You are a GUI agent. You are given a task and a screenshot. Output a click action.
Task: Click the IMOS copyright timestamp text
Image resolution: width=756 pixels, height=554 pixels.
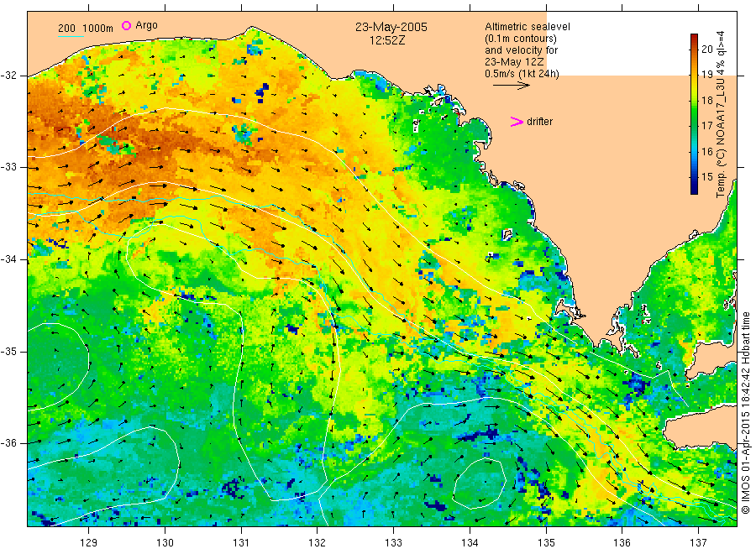click(x=746, y=413)
